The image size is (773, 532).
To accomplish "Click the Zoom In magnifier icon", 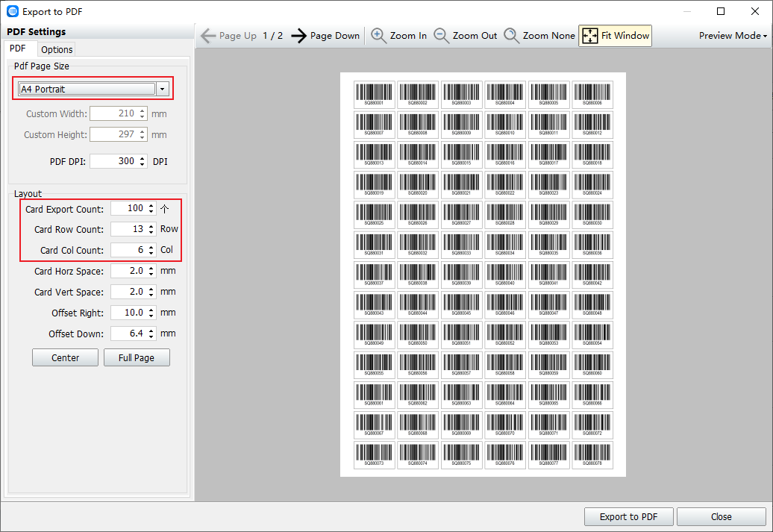I will [x=378, y=36].
